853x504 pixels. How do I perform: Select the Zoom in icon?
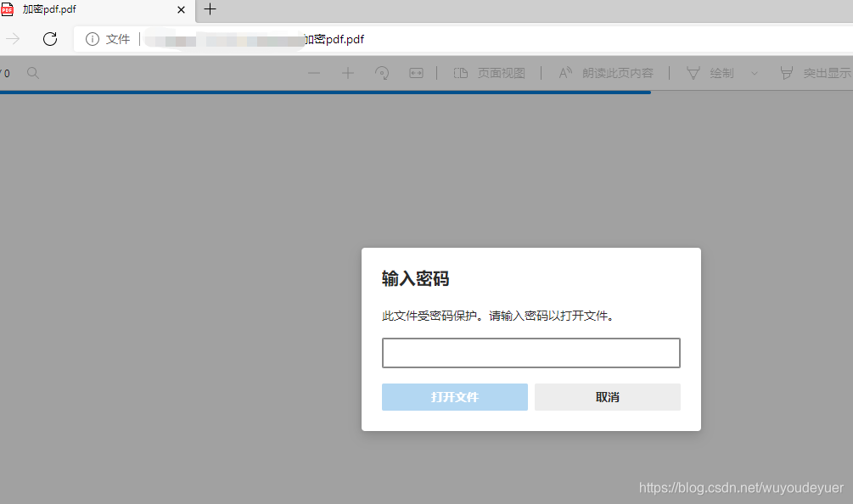coord(348,73)
